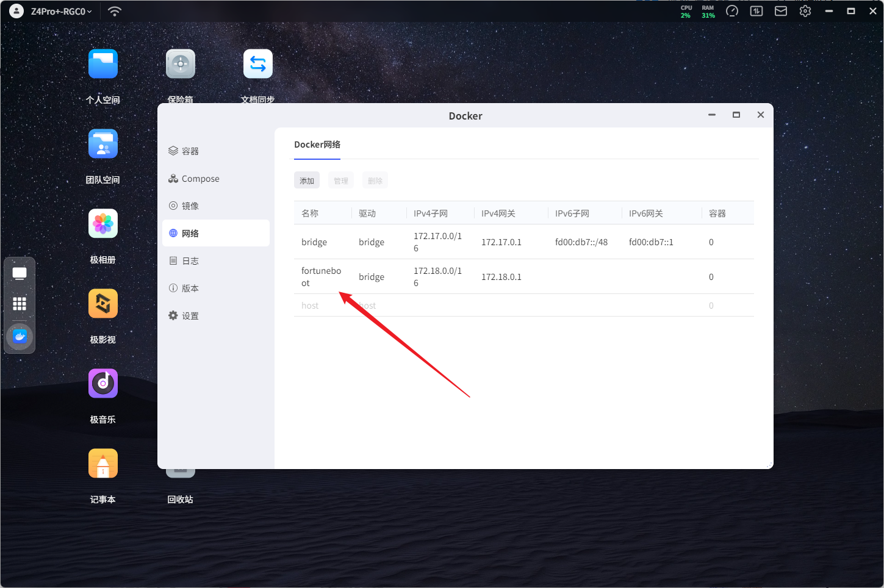
Task: Open the 团队空间 desktop icon
Action: tap(102, 145)
